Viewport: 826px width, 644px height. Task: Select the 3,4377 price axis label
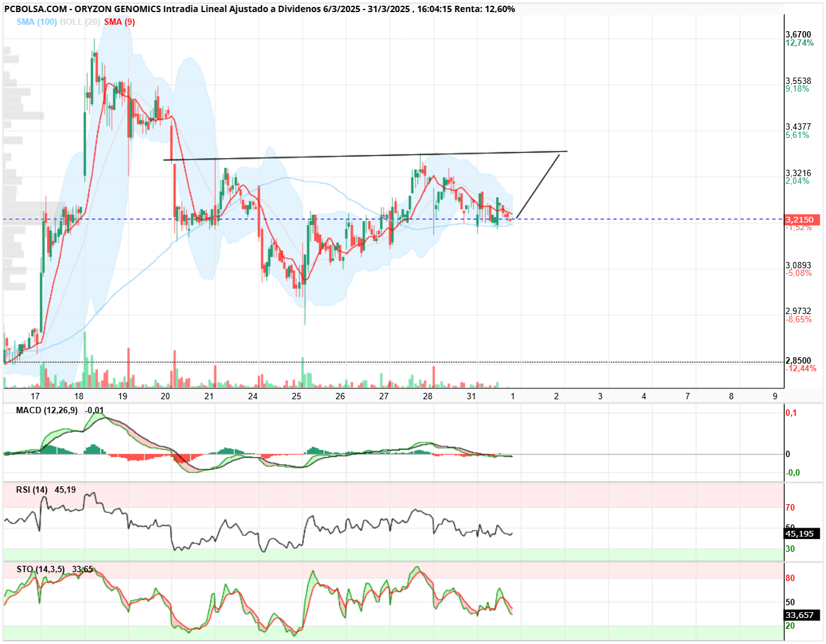[x=798, y=127]
